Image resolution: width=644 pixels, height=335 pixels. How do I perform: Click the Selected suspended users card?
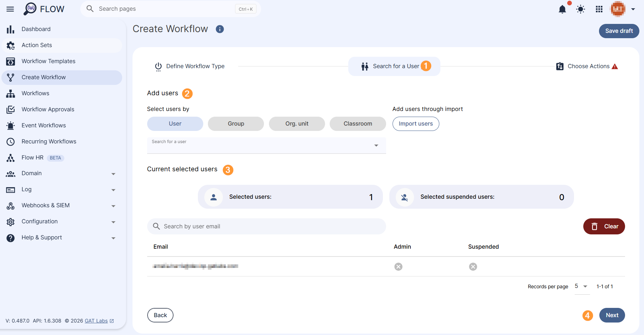[481, 197]
